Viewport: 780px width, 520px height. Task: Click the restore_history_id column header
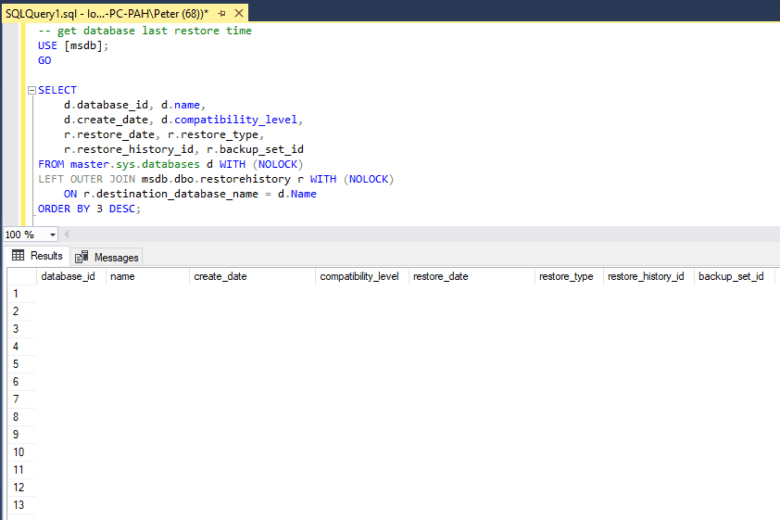tap(645, 276)
